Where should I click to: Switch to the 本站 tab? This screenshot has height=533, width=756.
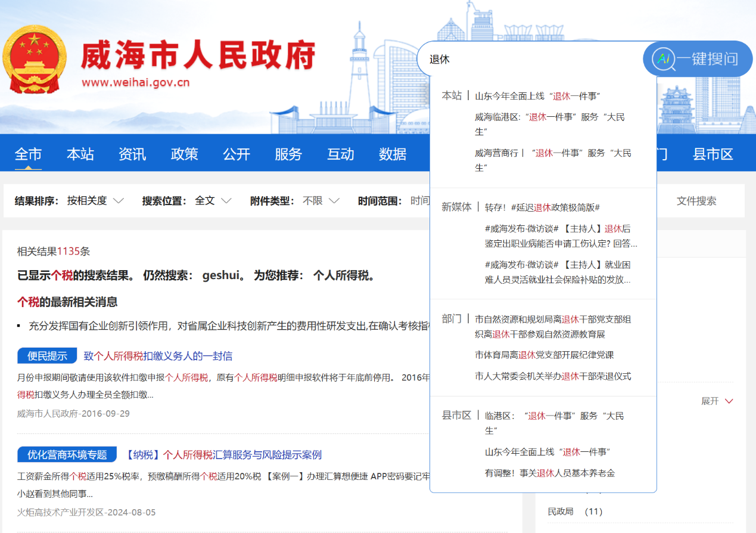(x=80, y=154)
